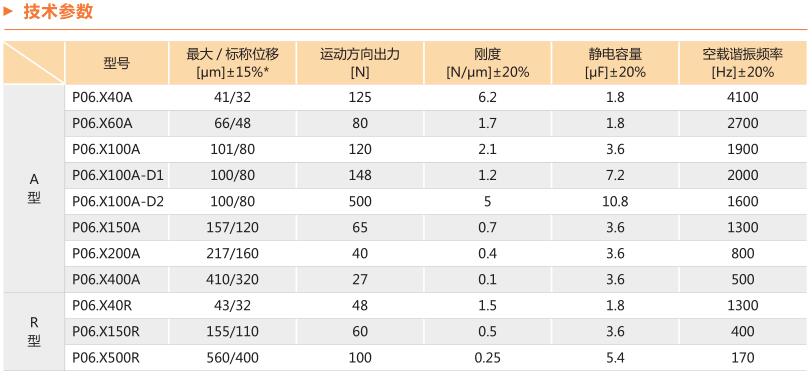812x378 pixels.
Task: Select the A 型 row group cell
Action: (34, 188)
